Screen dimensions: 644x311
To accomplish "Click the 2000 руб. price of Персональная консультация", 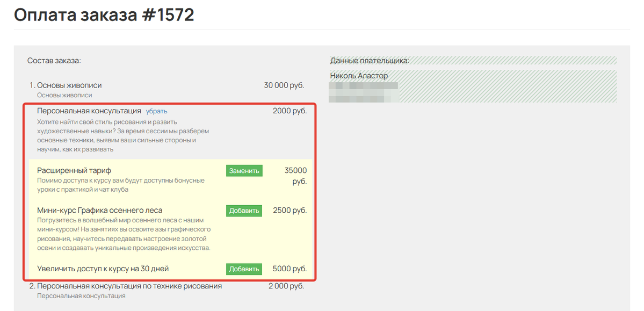I will 290,111.
